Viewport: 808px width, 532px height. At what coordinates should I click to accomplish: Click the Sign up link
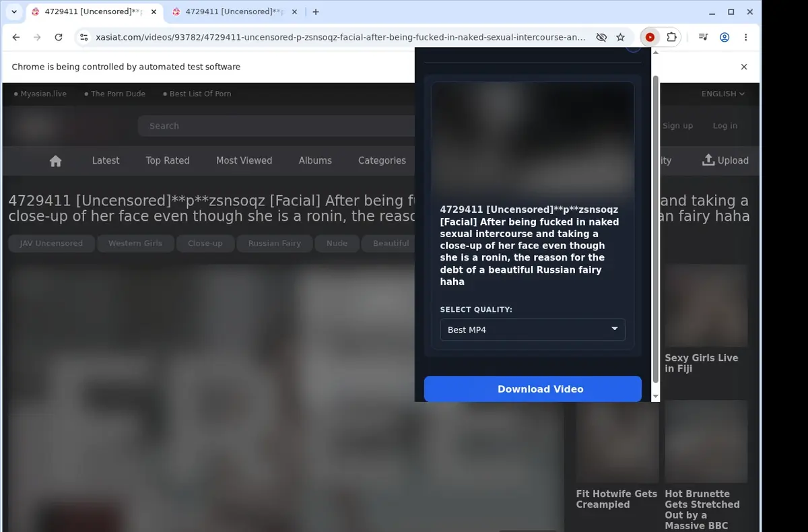click(677, 126)
